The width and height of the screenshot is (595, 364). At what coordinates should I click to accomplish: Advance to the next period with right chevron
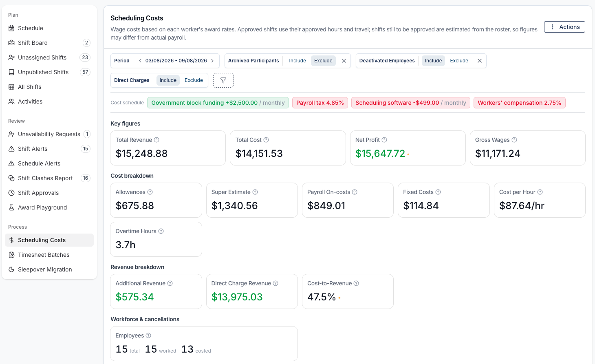pyautogui.click(x=212, y=61)
